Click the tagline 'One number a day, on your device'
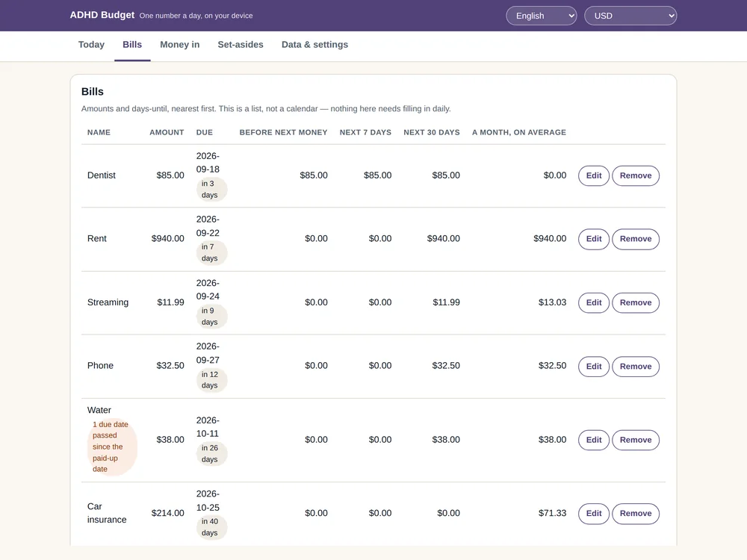 tap(196, 16)
